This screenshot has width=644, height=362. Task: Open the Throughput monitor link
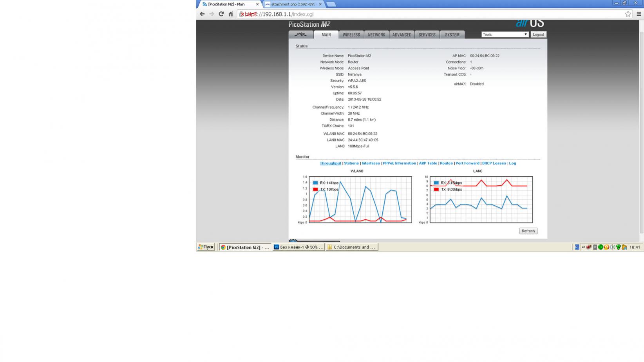330,163
